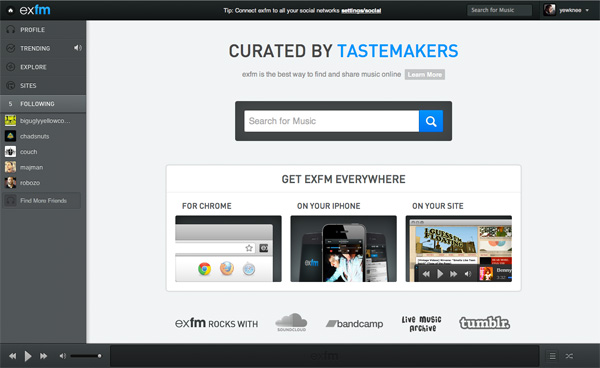Open the On Your iPhone thumbnail

tap(344, 249)
